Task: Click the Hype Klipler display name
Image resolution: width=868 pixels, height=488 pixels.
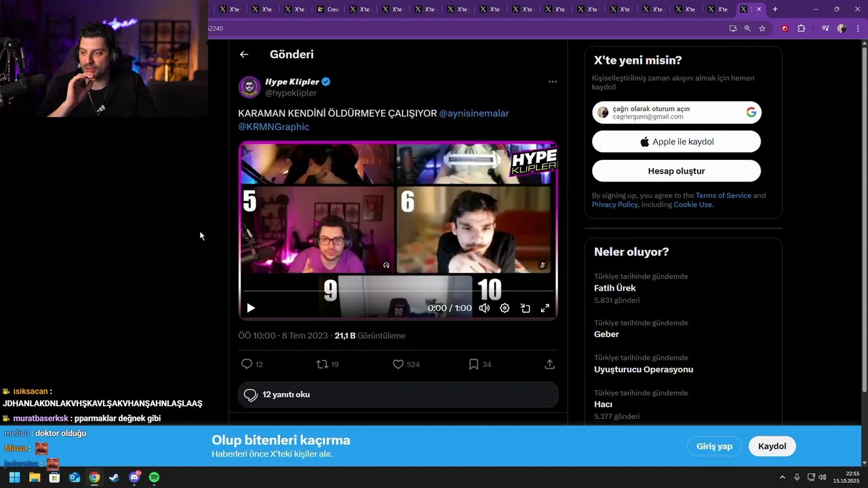Action: 292,81
